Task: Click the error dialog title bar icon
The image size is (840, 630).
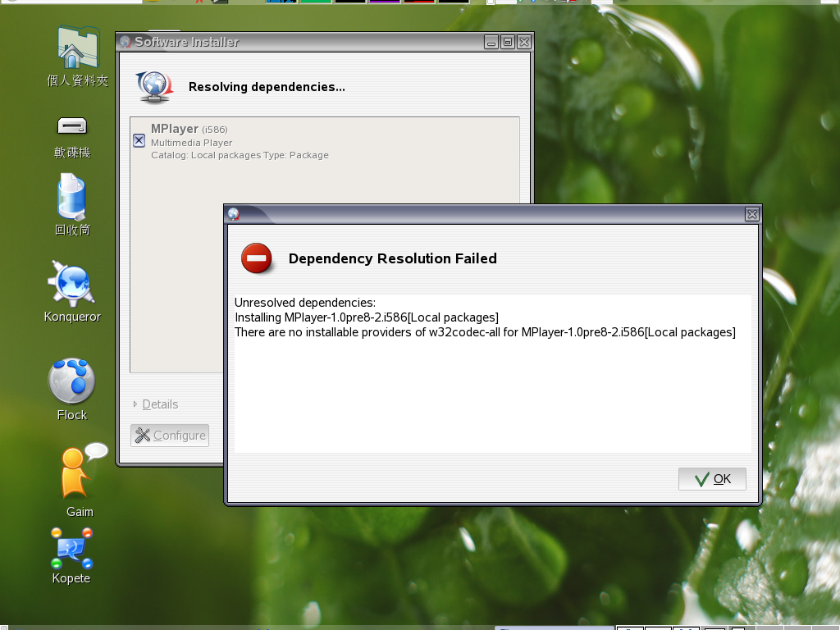Action: [234, 214]
